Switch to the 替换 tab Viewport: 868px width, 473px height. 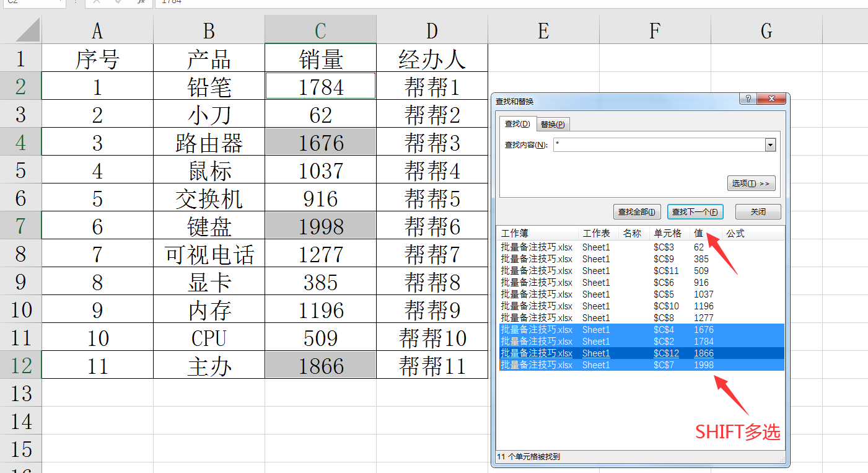553,124
